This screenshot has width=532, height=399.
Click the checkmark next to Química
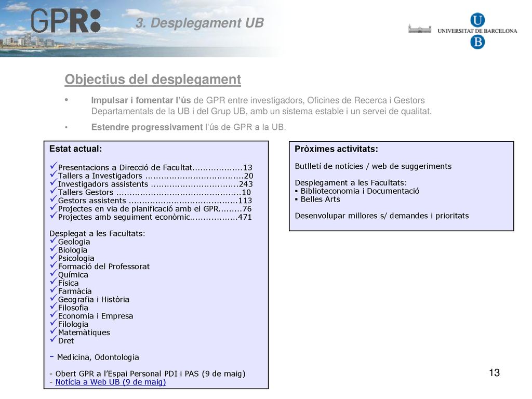click(54, 273)
